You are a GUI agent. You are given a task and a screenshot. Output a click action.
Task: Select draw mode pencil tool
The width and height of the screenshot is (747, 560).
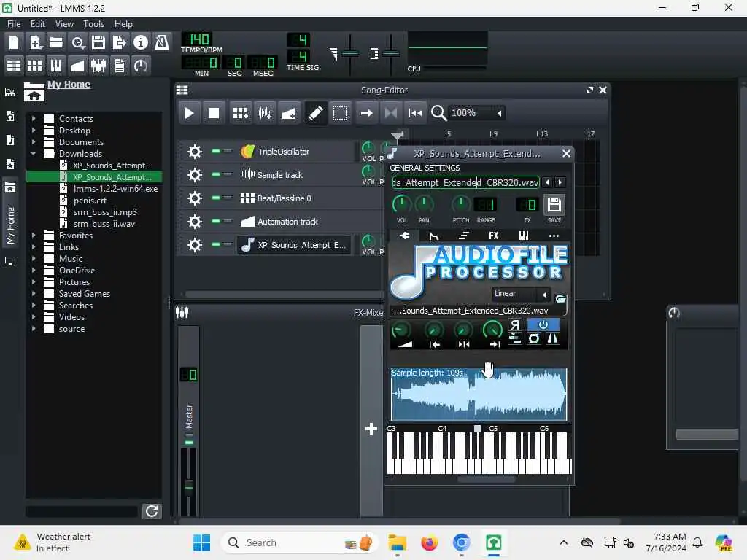click(x=315, y=113)
